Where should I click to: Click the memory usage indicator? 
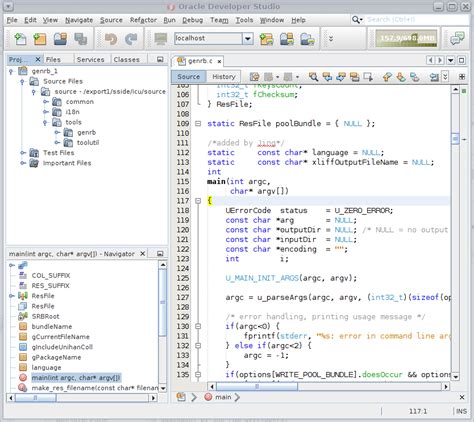point(406,38)
